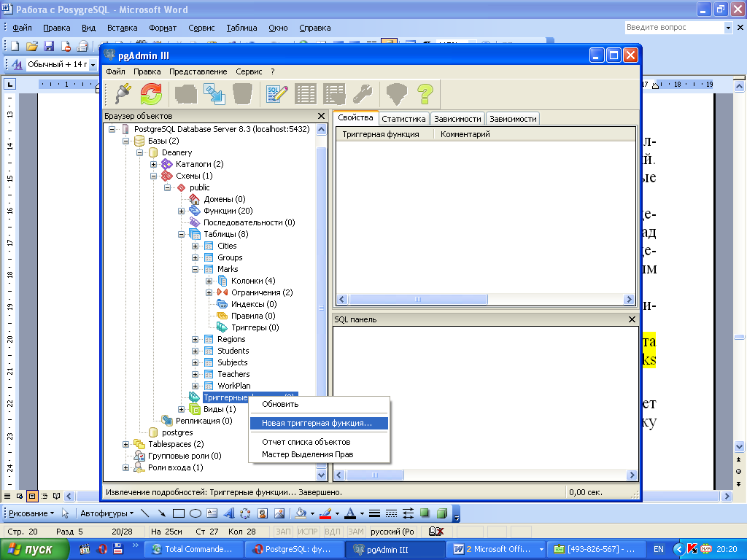
Task: Switch to the Статистика tab
Action: coord(403,119)
